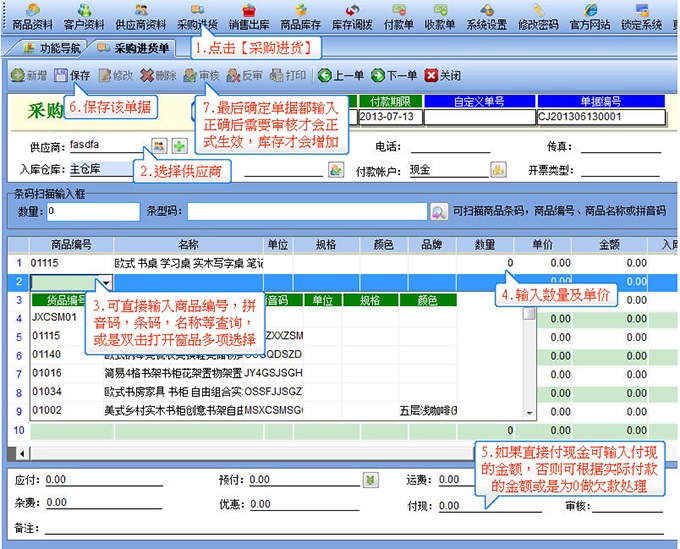
Task: Open 销售出库 module icon
Action: (249, 17)
